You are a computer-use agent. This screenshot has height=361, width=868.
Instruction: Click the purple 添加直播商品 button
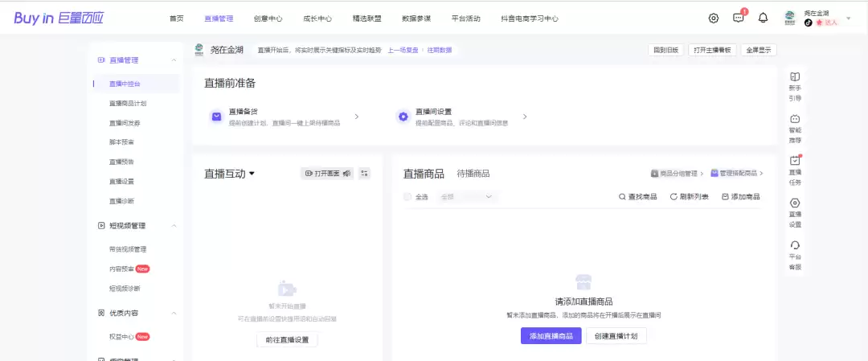pos(551,336)
